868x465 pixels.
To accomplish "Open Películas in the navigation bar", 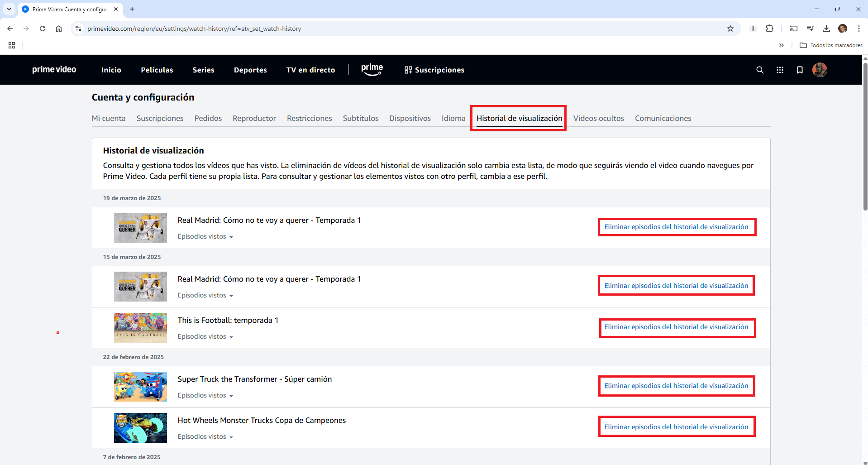I will click(x=157, y=70).
